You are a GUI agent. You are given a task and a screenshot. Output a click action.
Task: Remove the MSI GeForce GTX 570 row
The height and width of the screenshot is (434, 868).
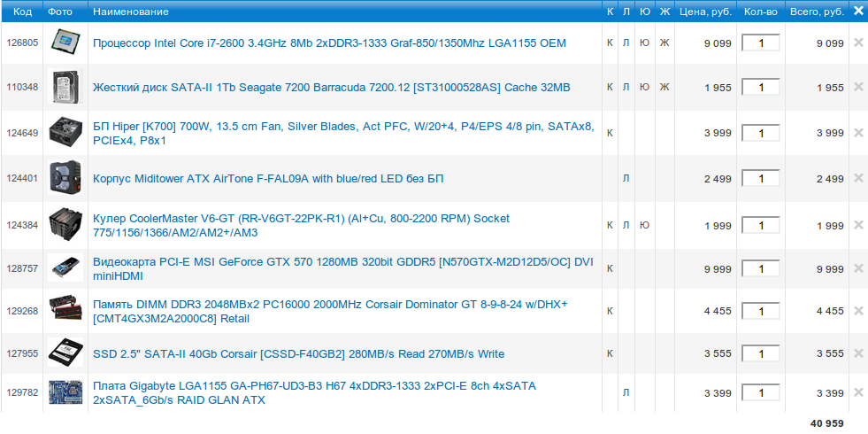857,268
